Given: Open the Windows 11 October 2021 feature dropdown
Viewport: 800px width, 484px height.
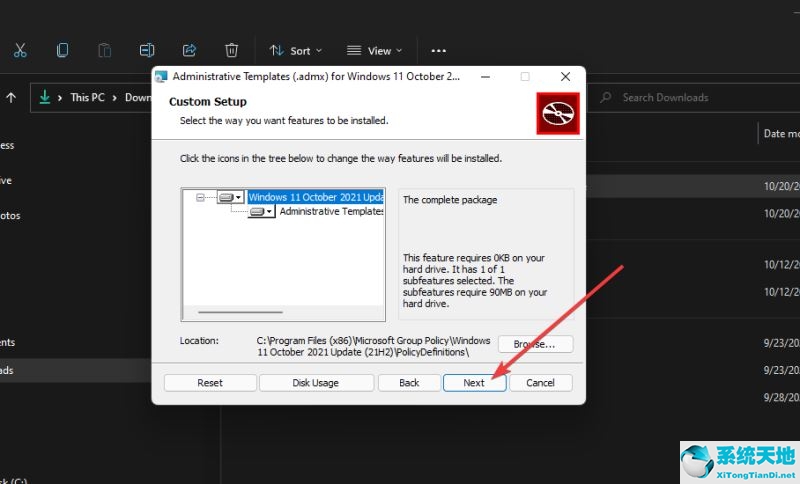Looking at the screenshot, I should tap(230, 197).
